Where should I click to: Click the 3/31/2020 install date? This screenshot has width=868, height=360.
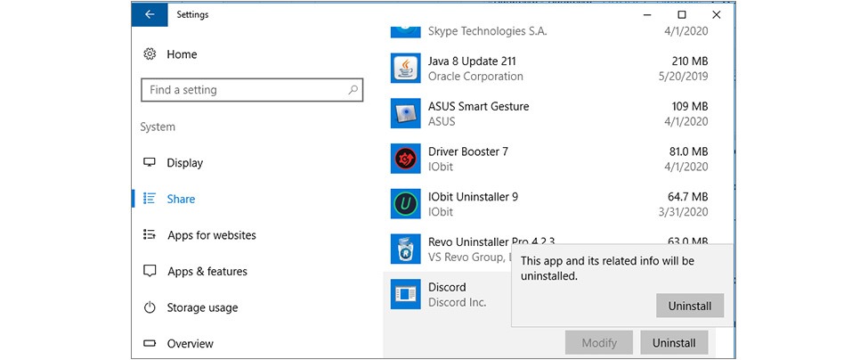pos(683,212)
